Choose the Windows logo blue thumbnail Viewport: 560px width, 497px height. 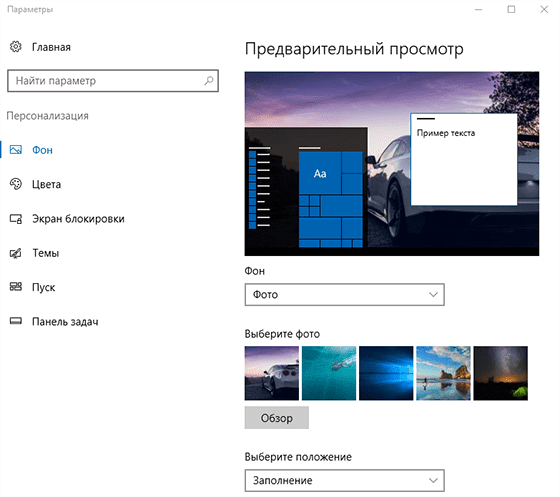pyautogui.click(x=386, y=373)
